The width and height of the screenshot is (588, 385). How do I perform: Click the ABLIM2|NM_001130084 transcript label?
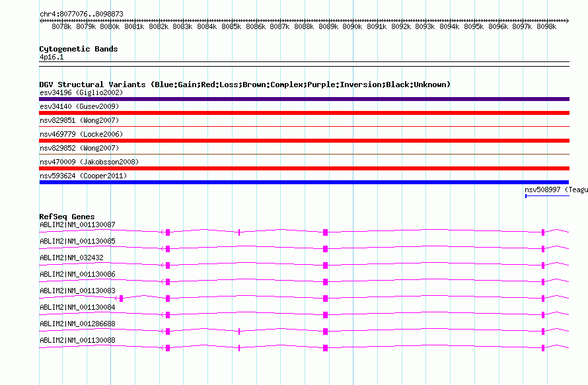(77, 307)
